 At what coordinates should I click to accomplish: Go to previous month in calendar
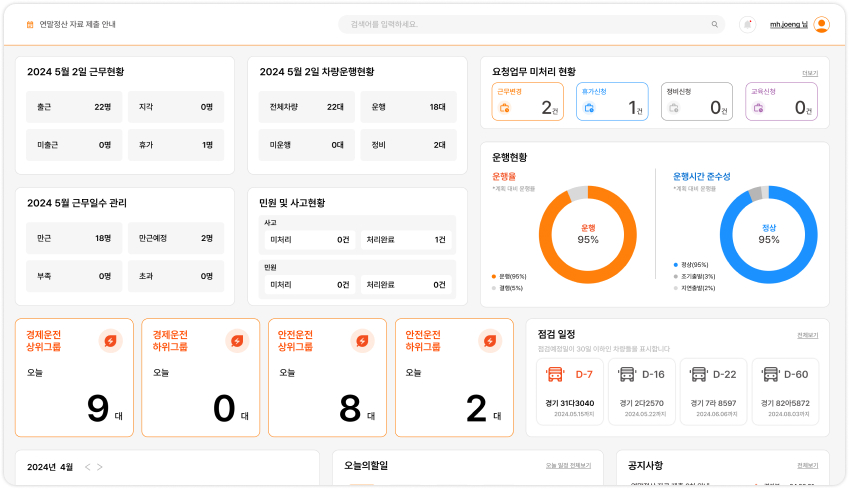coord(88,467)
